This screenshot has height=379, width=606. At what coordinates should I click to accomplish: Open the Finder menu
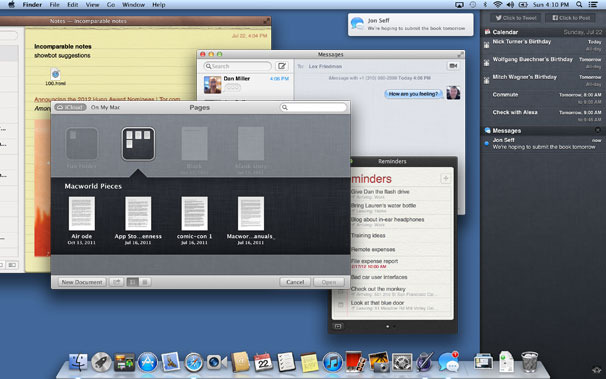32,5
